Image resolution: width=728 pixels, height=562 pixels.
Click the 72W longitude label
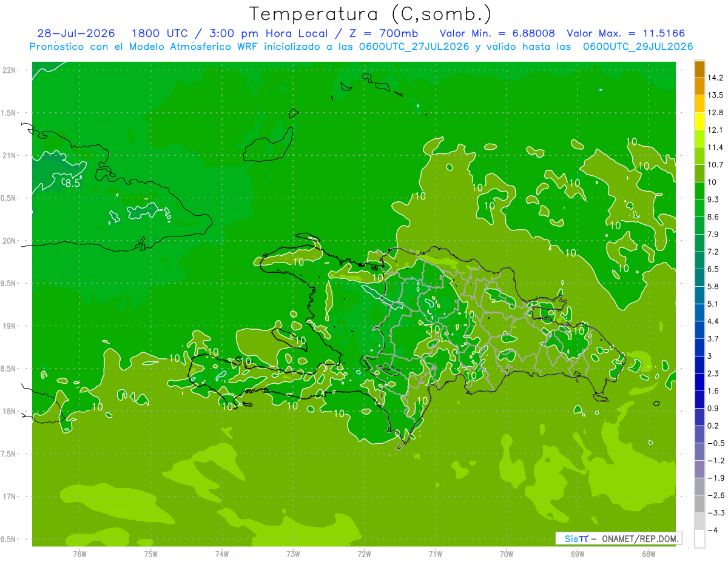point(364,554)
